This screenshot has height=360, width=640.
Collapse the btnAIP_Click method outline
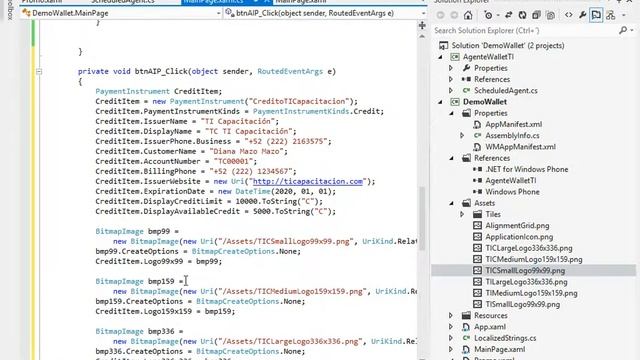point(39,71)
